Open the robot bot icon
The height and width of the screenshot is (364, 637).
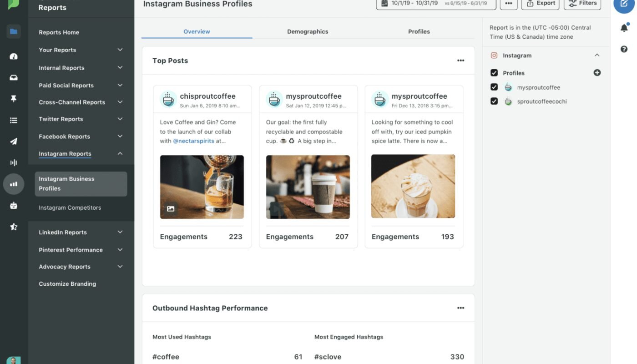tap(14, 205)
